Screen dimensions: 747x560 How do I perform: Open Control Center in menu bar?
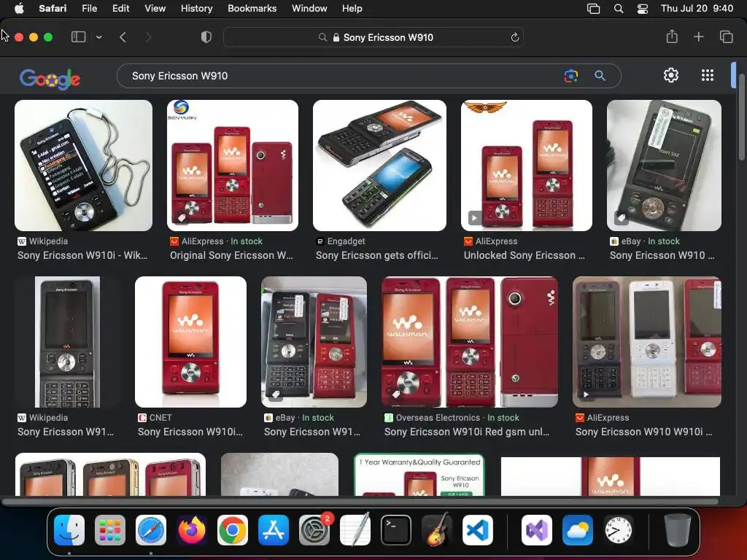tap(642, 9)
